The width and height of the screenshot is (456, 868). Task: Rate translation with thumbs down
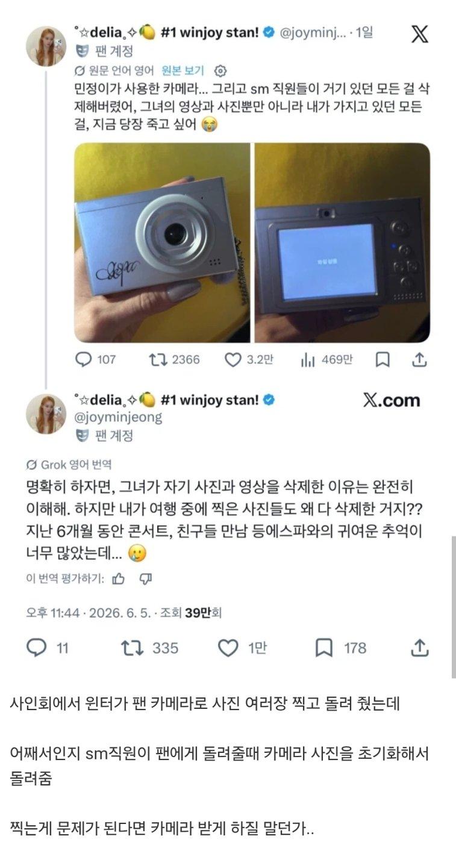coord(145,579)
